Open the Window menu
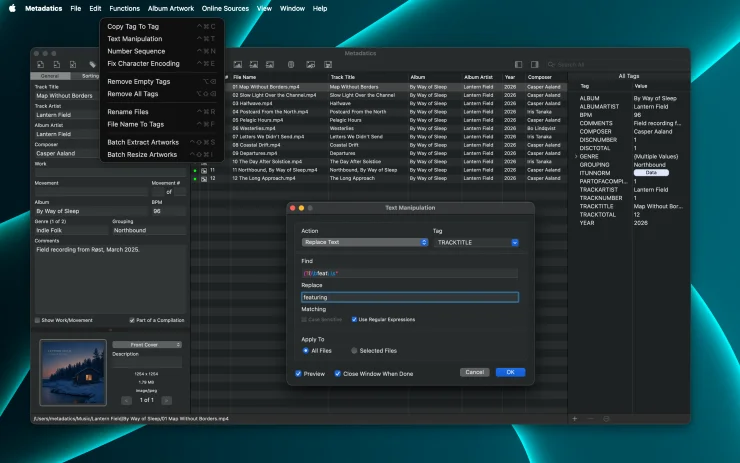Screen dimensions: 740x463 pos(292,8)
